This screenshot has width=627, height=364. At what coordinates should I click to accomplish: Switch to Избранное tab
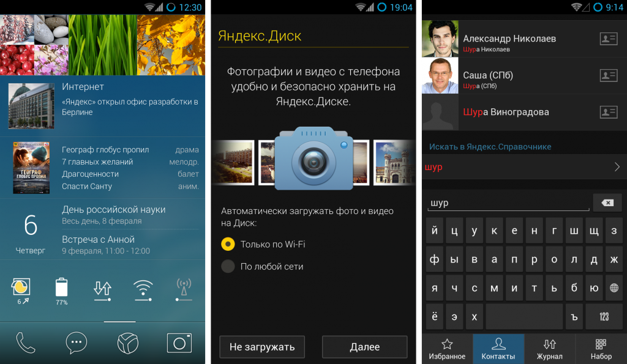(x=447, y=349)
